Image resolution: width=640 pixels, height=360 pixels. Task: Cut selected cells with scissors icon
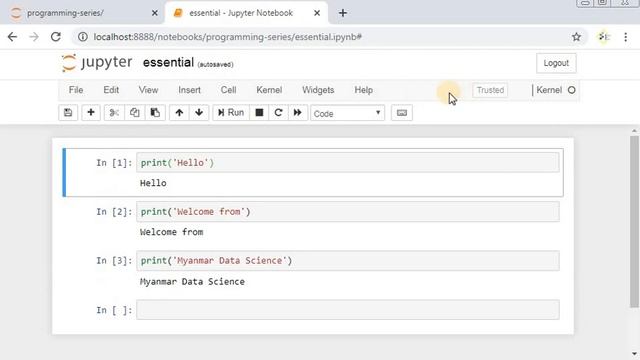[114, 113]
